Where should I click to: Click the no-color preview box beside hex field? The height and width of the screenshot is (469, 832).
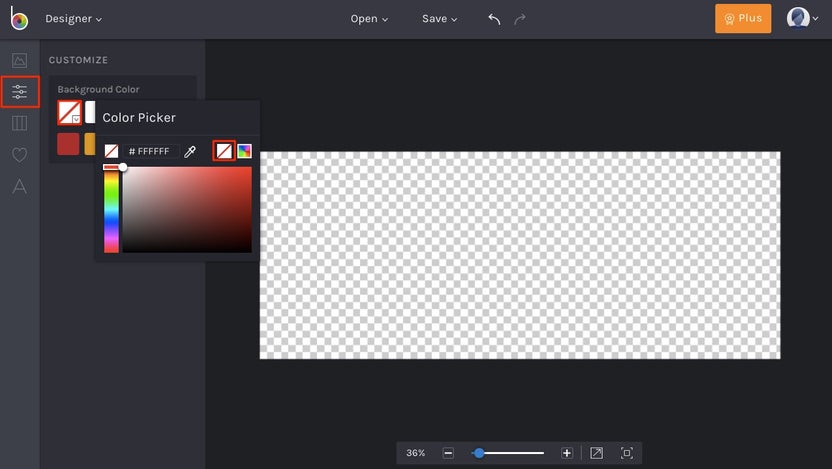[111, 151]
